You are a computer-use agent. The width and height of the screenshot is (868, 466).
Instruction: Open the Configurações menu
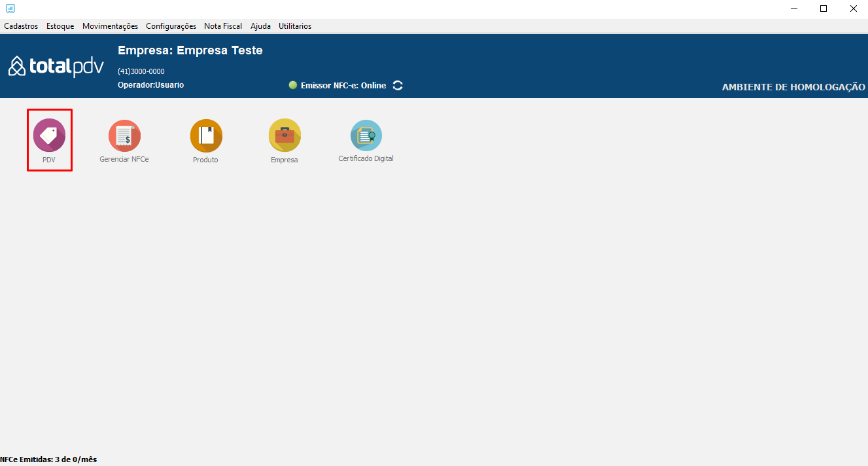click(x=171, y=26)
